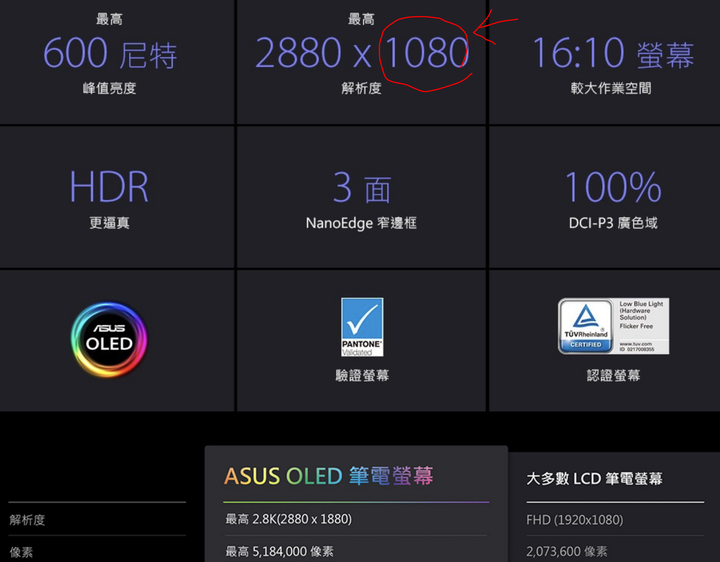Screen dimensions: 720x562
Task: Click the PANTONE Validated badge
Action: pyautogui.click(x=362, y=327)
